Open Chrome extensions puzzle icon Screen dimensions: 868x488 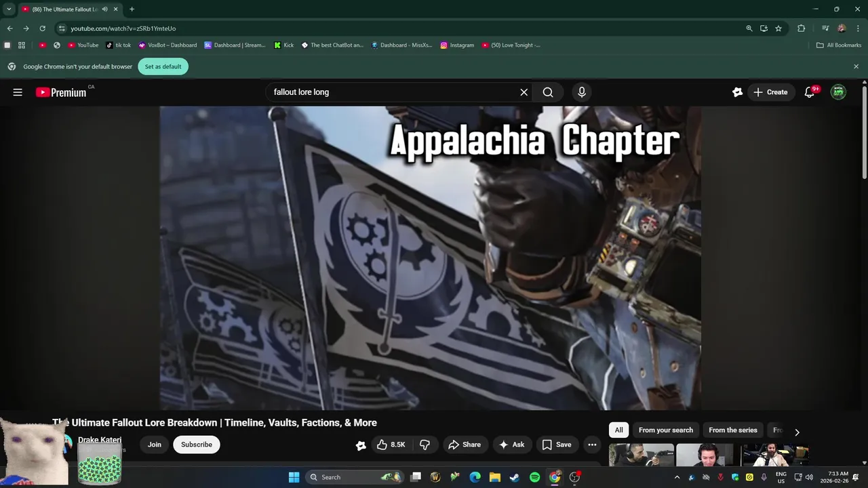pos(801,28)
